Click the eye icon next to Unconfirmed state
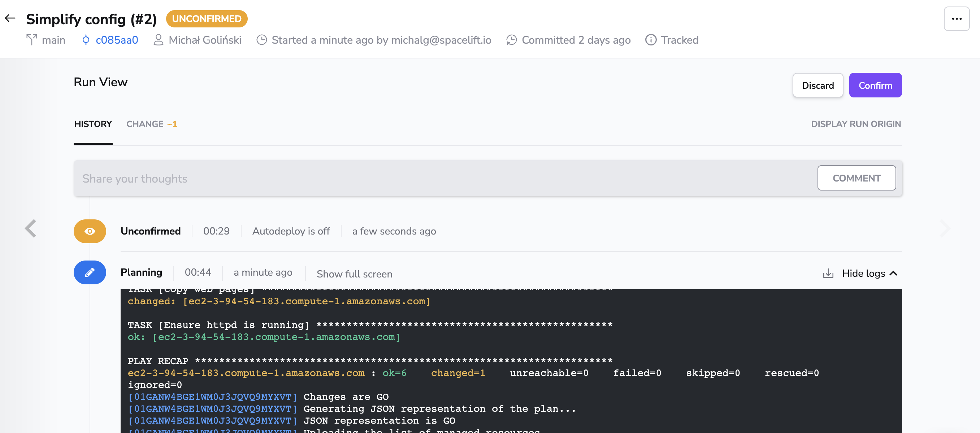Image resolution: width=980 pixels, height=433 pixels. point(90,231)
